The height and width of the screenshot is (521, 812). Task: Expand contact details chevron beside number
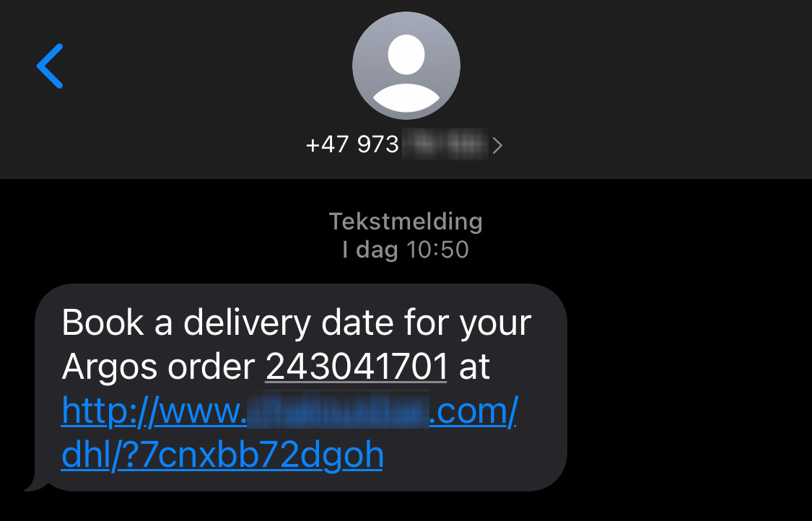click(497, 146)
